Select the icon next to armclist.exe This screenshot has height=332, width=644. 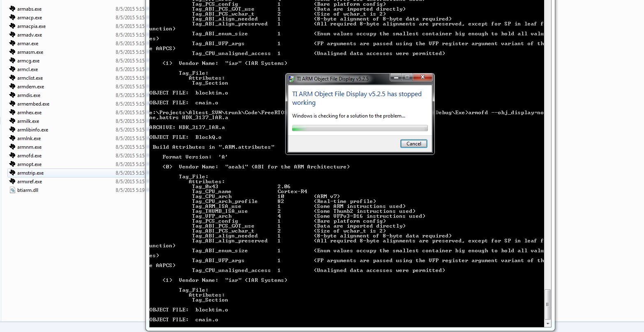(x=13, y=78)
